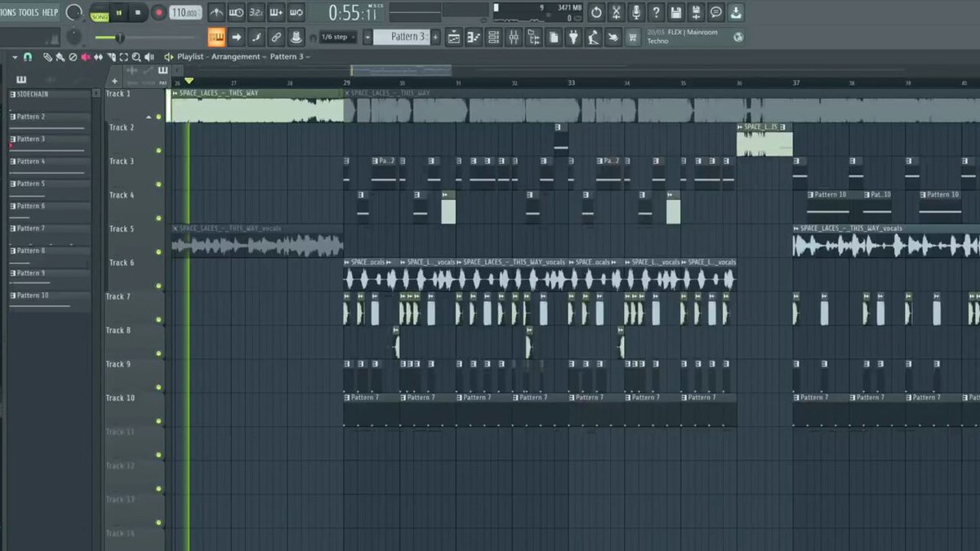980x551 pixels.
Task: Open the mixer window icon
Action: [514, 37]
